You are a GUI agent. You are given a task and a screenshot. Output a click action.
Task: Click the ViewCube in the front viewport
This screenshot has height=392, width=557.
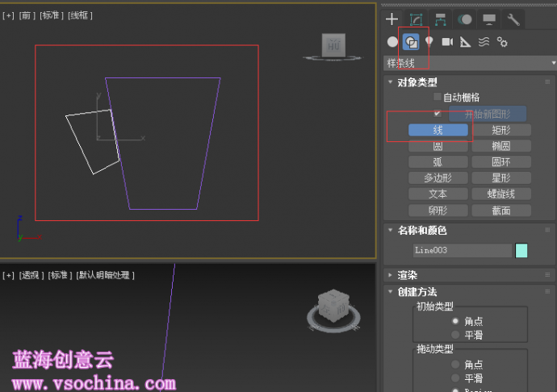coord(333,46)
